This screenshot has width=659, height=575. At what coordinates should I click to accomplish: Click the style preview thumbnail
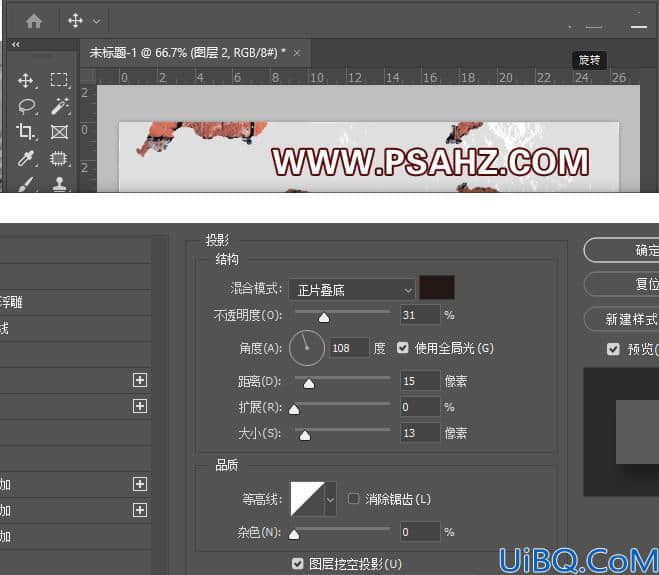pyautogui.click(x=621, y=432)
